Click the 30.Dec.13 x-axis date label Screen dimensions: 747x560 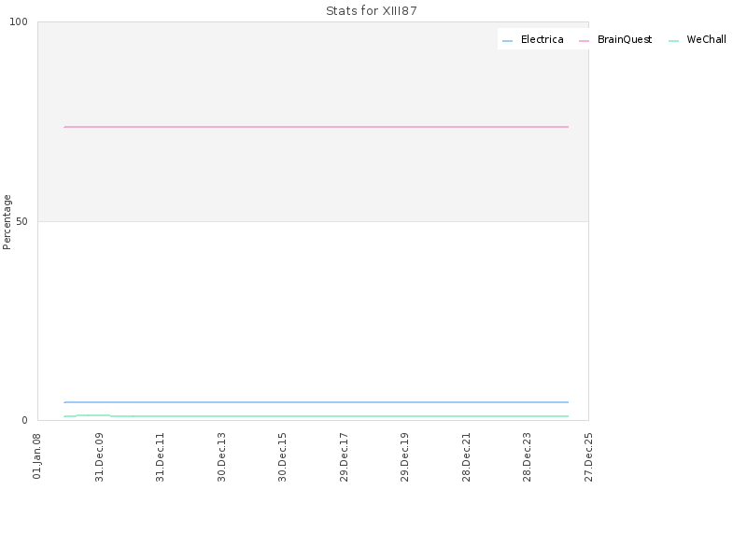pyautogui.click(x=221, y=457)
